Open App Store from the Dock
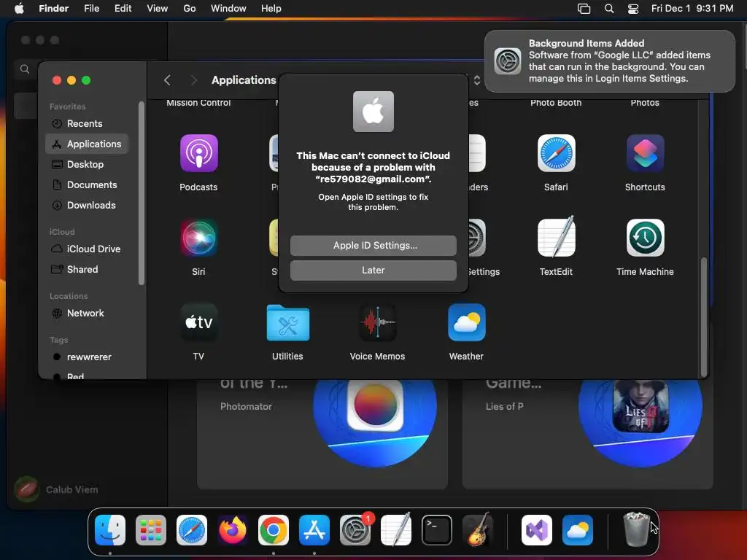Screen dimensions: 747x560 pyautogui.click(x=314, y=530)
